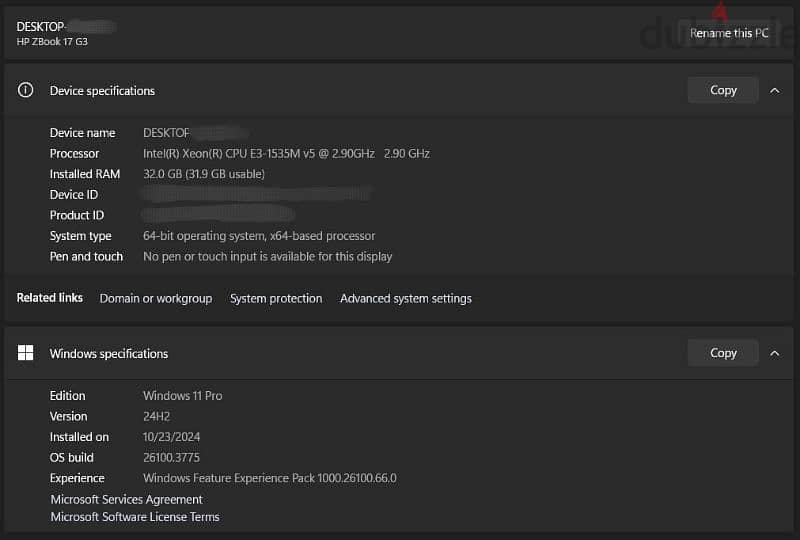Viewport: 800px width, 540px height.
Task: Select the 26100.3775 OS build value
Action: (171, 457)
